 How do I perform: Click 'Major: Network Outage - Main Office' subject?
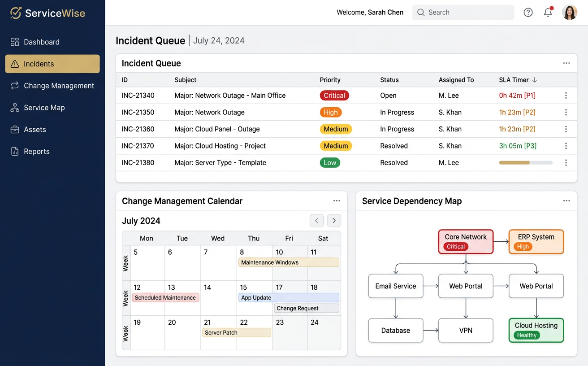[x=230, y=96]
